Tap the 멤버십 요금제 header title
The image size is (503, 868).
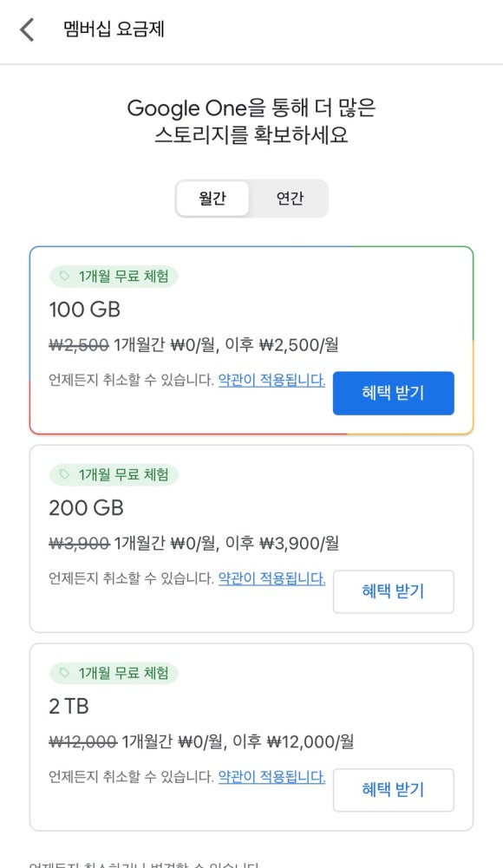pos(114,29)
